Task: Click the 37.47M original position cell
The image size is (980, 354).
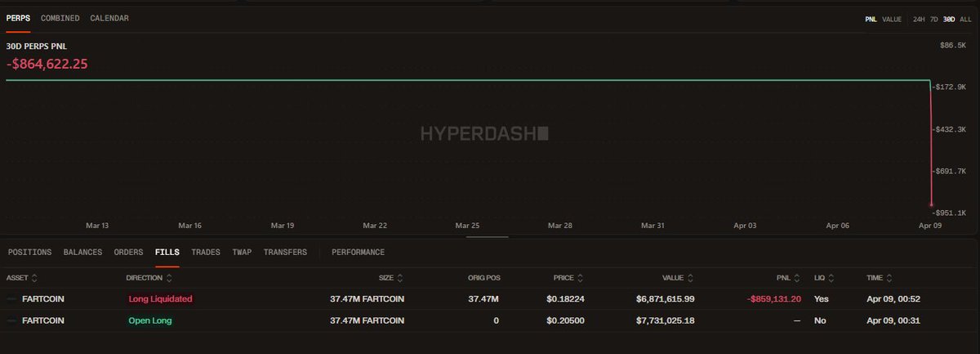Action: (483, 299)
